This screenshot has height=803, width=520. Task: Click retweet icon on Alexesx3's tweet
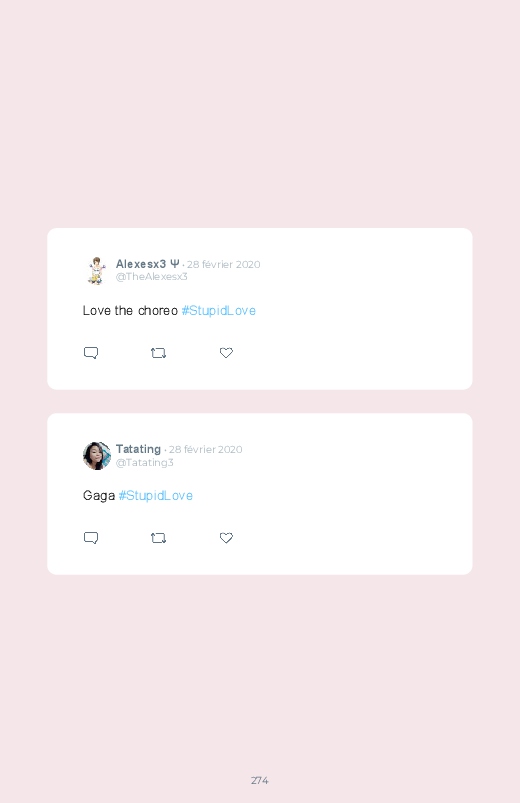coord(158,353)
